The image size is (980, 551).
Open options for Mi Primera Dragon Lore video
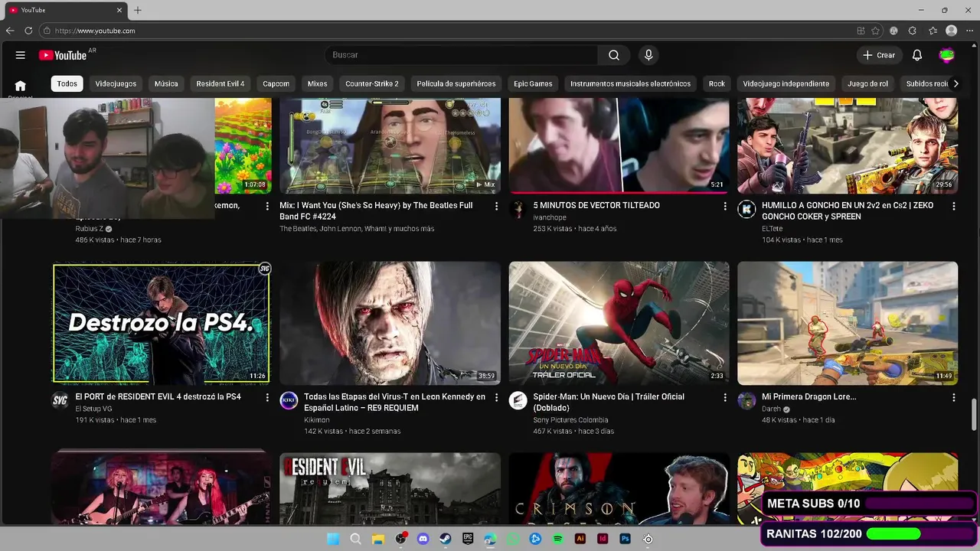point(954,397)
